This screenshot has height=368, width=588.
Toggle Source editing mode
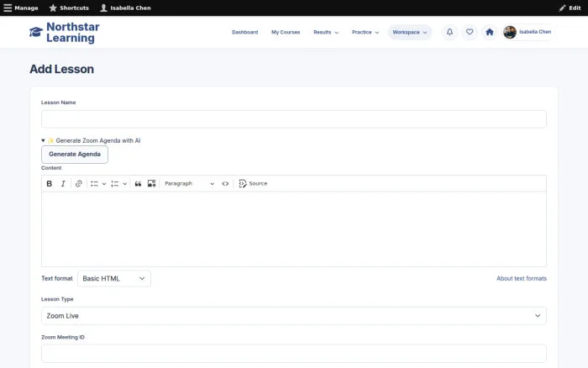[x=253, y=183]
